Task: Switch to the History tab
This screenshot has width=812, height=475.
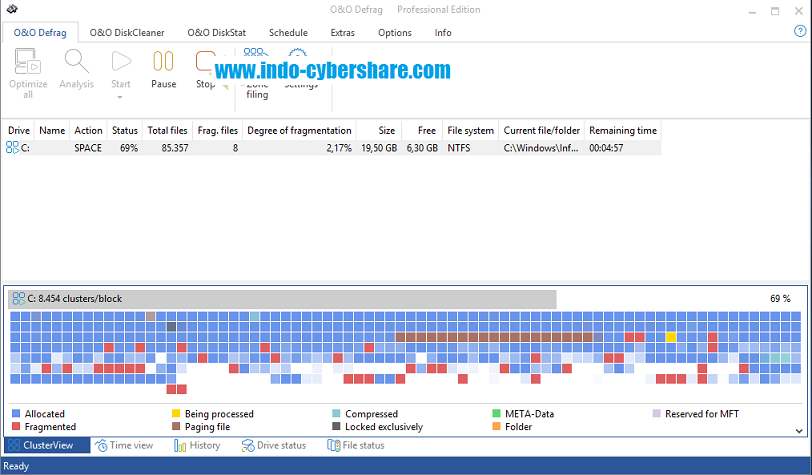Action: coord(197,445)
